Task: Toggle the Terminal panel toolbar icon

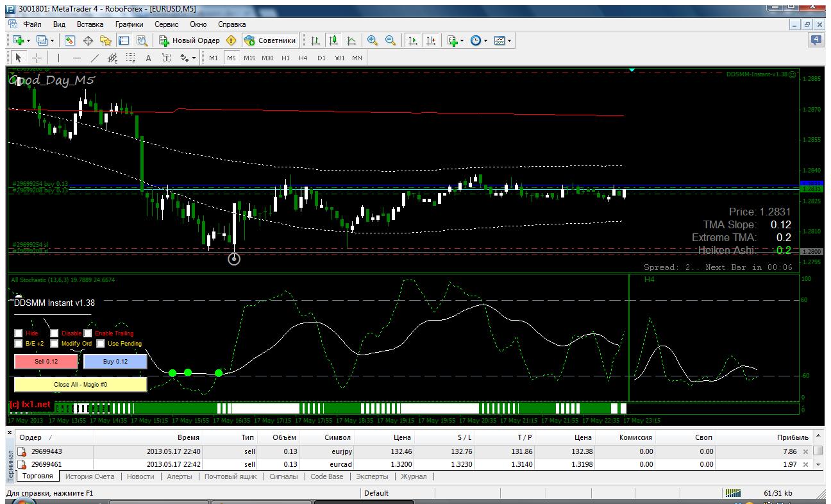Action: tap(124, 40)
